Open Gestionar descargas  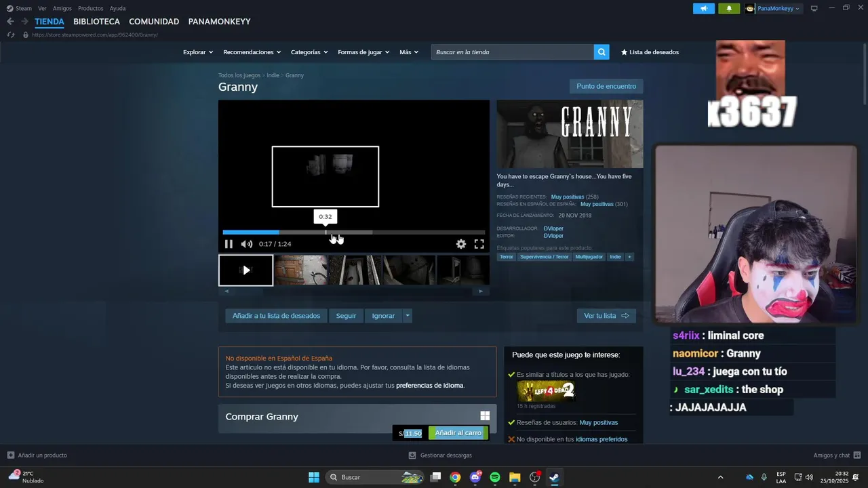point(440,455)
